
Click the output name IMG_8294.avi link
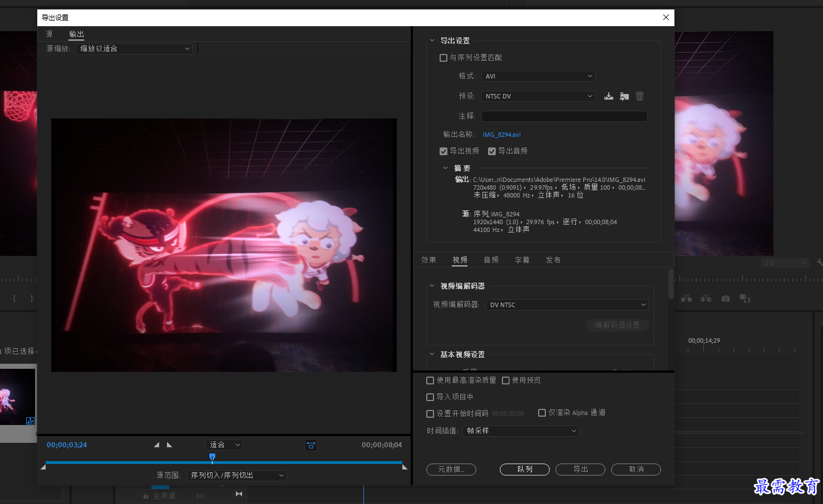coord(502,135)
